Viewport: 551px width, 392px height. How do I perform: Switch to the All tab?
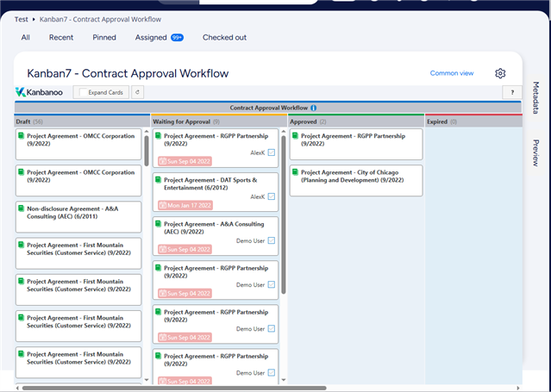click(25, 38)
